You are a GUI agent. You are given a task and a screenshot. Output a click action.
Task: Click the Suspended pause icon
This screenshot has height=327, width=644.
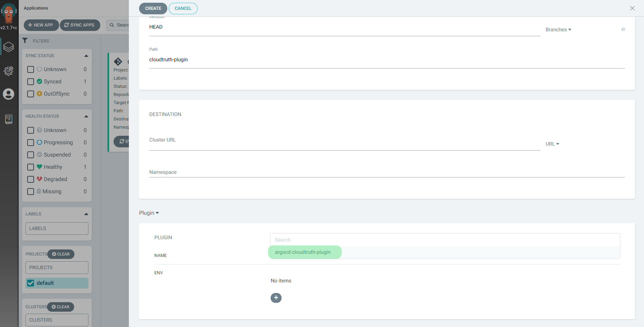coord(39,154)
